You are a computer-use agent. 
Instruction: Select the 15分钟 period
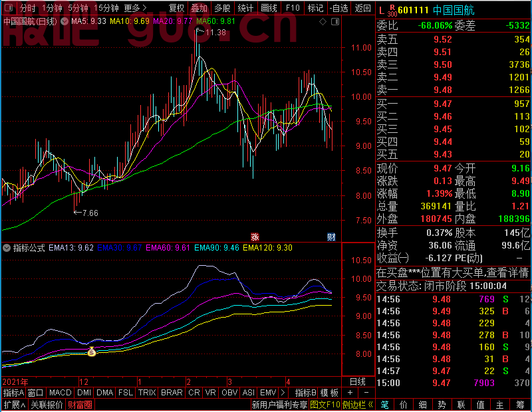106,8
